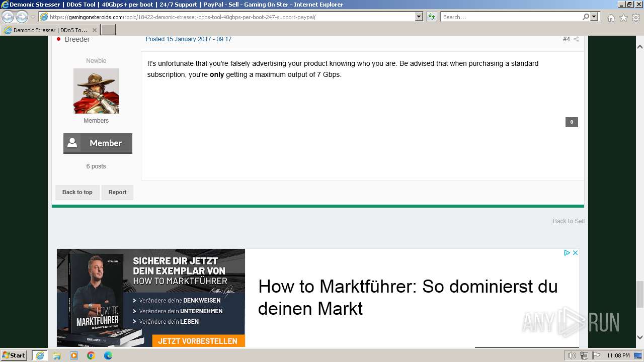Select the Demonic Stresser browser tab
Screen dimensions: 644x362
(x=50, y=30)
